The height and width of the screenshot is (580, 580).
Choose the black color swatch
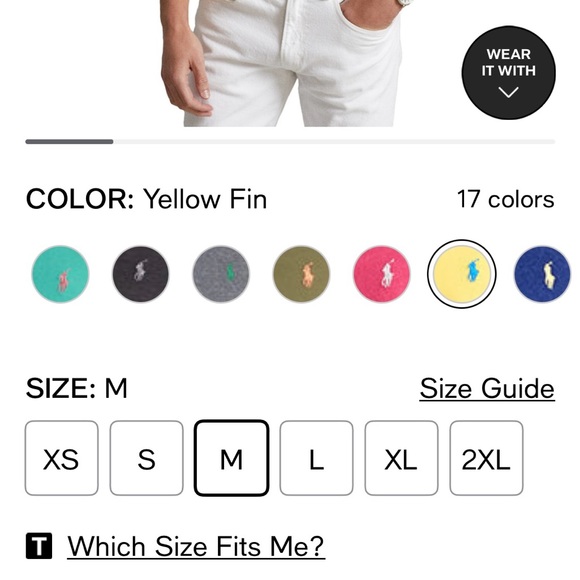pos(141,274)
